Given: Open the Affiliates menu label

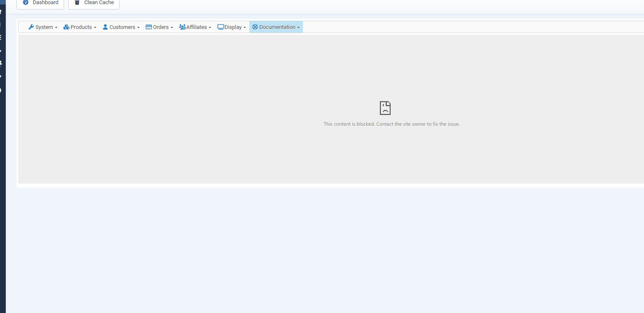Looking at the screenshot, I should click(196, 27).
